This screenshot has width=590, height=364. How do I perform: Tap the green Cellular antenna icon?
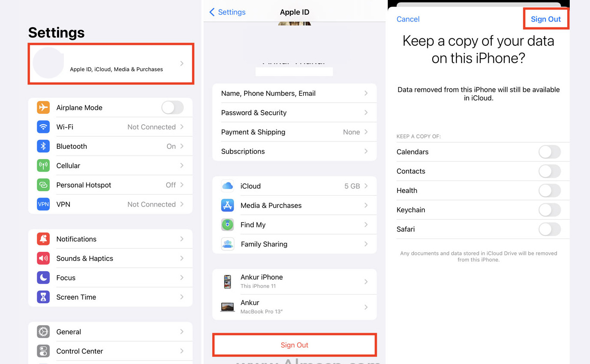[43, 166]
